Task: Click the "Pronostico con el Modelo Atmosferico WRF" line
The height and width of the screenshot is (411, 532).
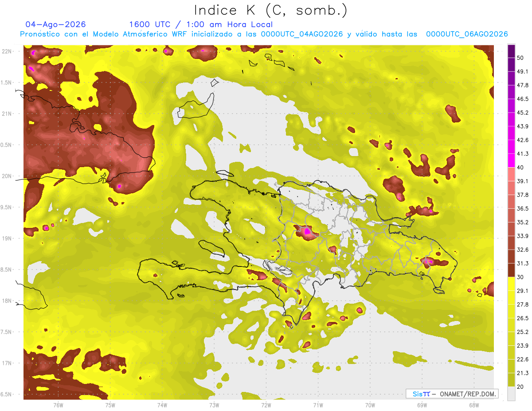Action: [264, 34]
